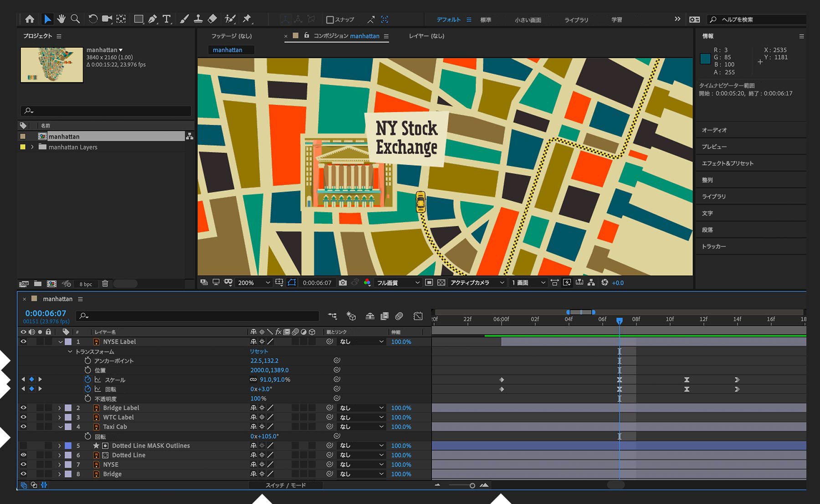Click the info panel color swatch
This screenshot has height=504, width=820.
(x=705, y=59)
